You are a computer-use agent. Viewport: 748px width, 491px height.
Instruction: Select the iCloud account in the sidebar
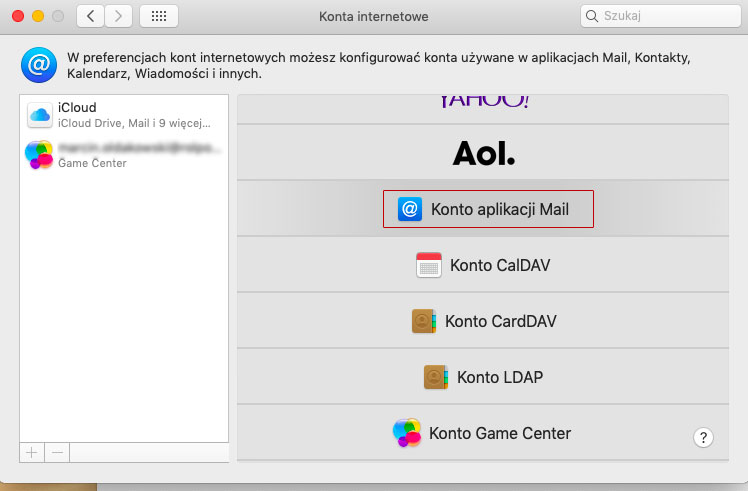click(124, 115)
